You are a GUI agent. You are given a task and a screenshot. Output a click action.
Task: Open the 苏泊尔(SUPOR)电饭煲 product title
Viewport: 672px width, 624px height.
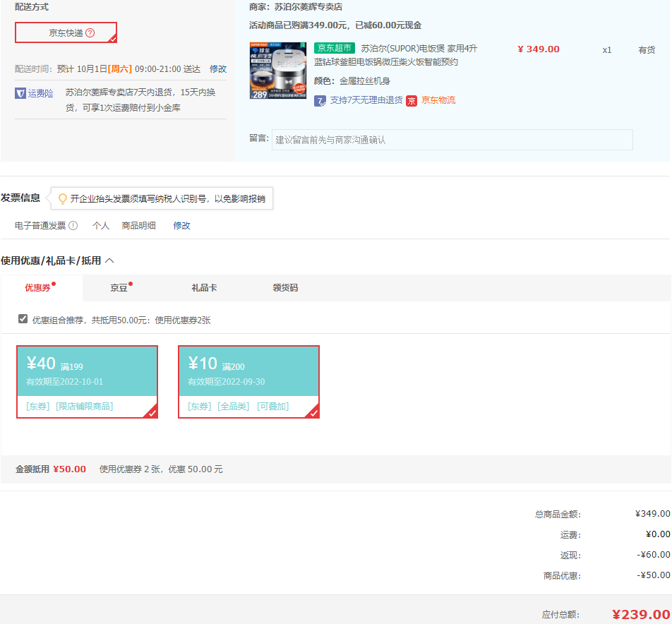[397, 55]
